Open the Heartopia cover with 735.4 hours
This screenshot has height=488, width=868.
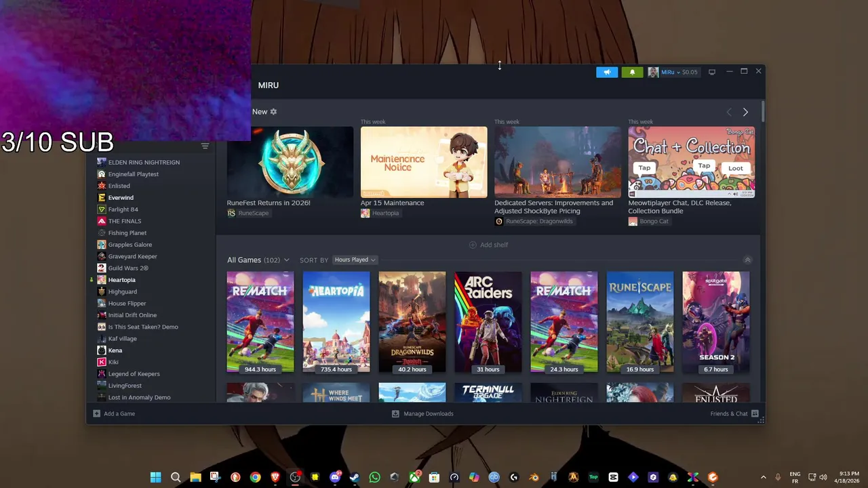click(336, 322)
